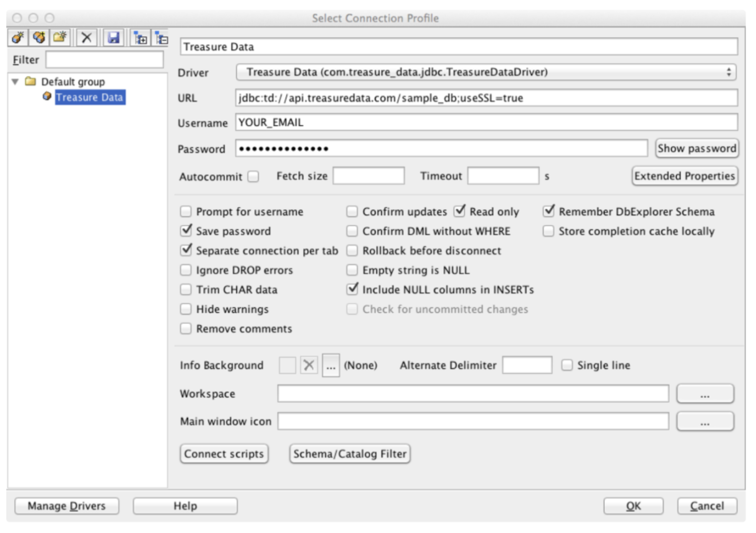
Task: Collapse the Default group tree node
Action: pos(15,81)
